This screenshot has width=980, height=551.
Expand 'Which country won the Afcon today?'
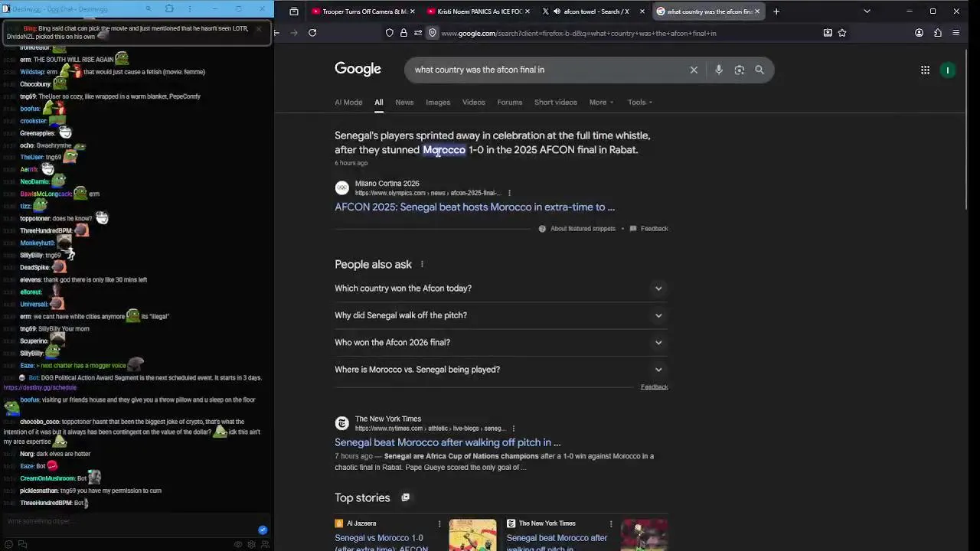tap(501, 289)
